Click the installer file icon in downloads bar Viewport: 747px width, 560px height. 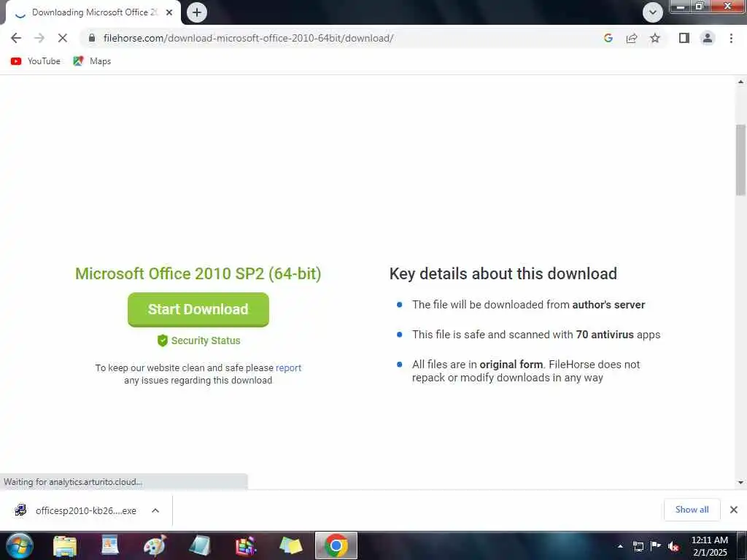pyautogui.click(x=20, y=510)
